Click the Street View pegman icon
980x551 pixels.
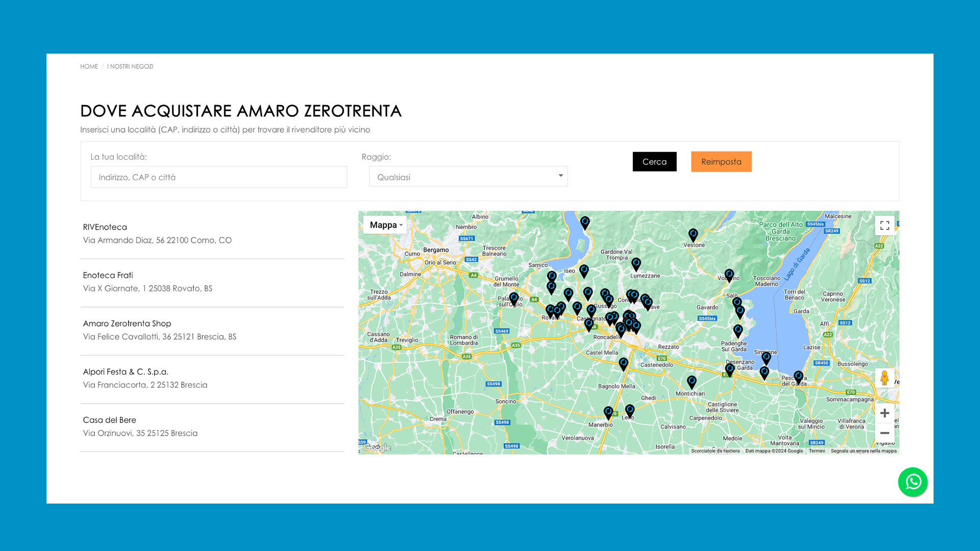pyautogui.click(x=885, y=378)
